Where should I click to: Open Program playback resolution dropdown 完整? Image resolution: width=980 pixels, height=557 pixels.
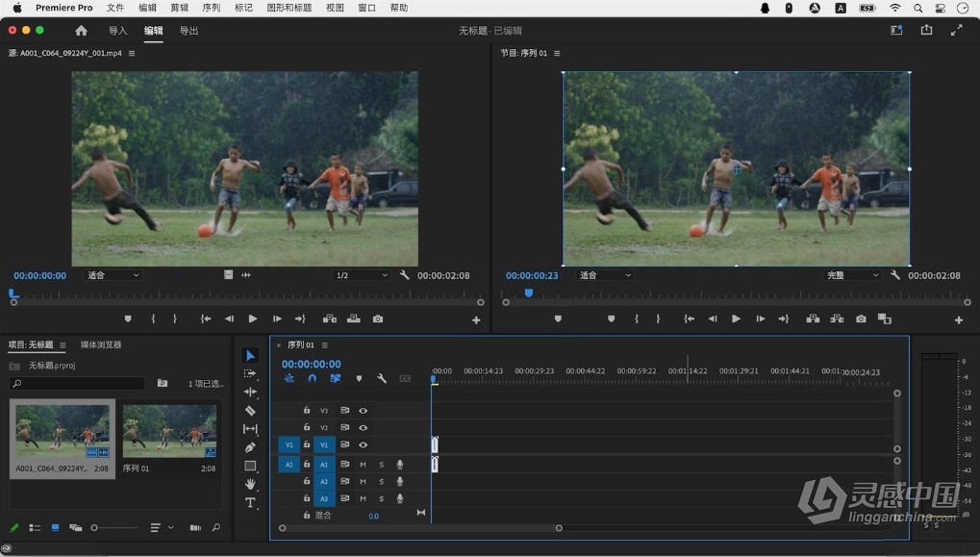852,275
